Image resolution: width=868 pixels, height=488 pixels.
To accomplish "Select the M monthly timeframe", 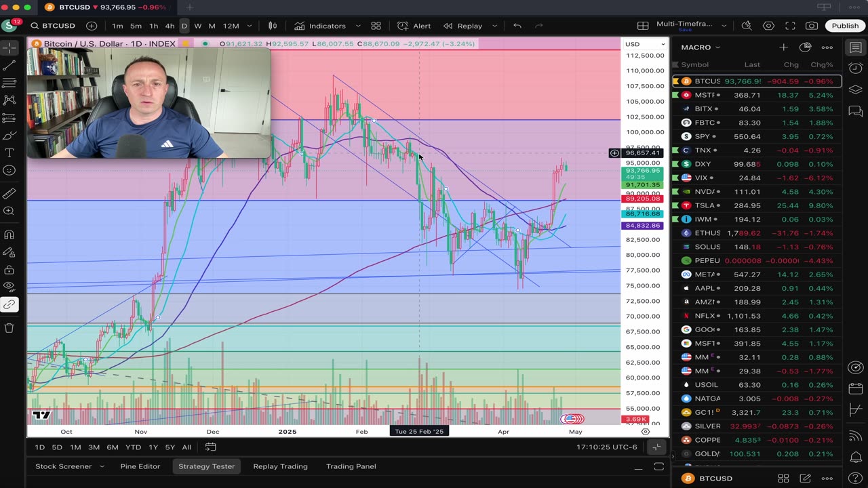I will tap(212, 26).
